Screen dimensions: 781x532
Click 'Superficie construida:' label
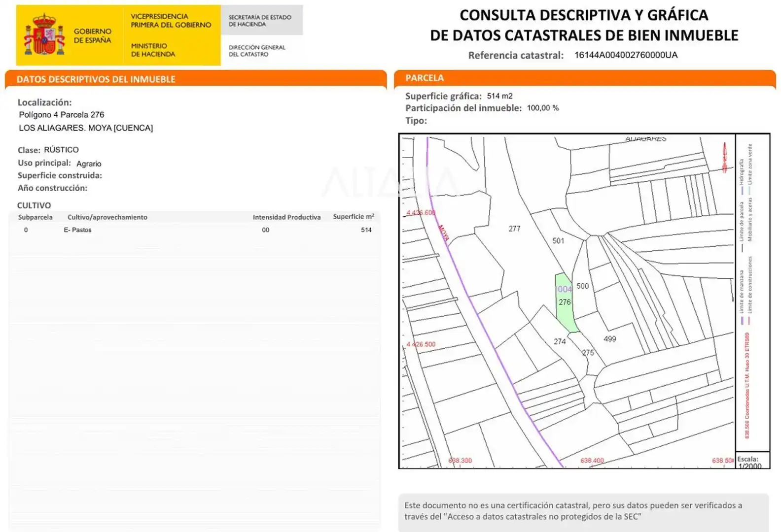click(x=60, y=175)
